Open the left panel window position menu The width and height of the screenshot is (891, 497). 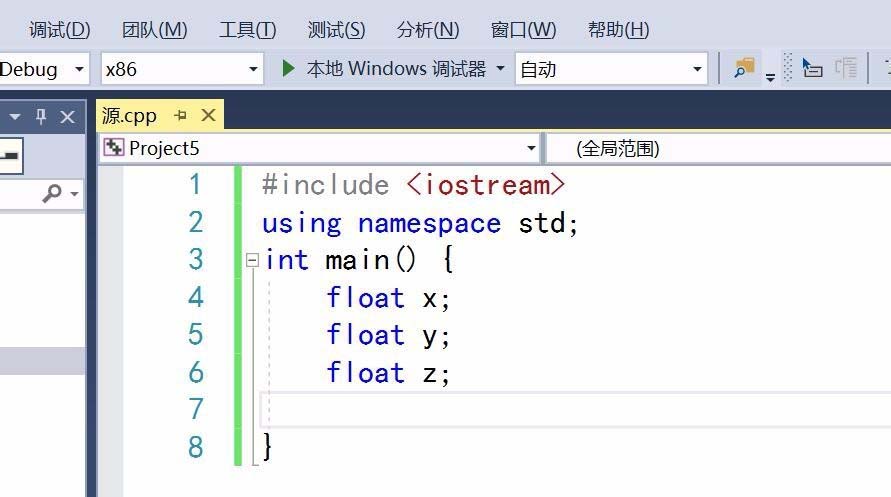[x=15, y=117]
